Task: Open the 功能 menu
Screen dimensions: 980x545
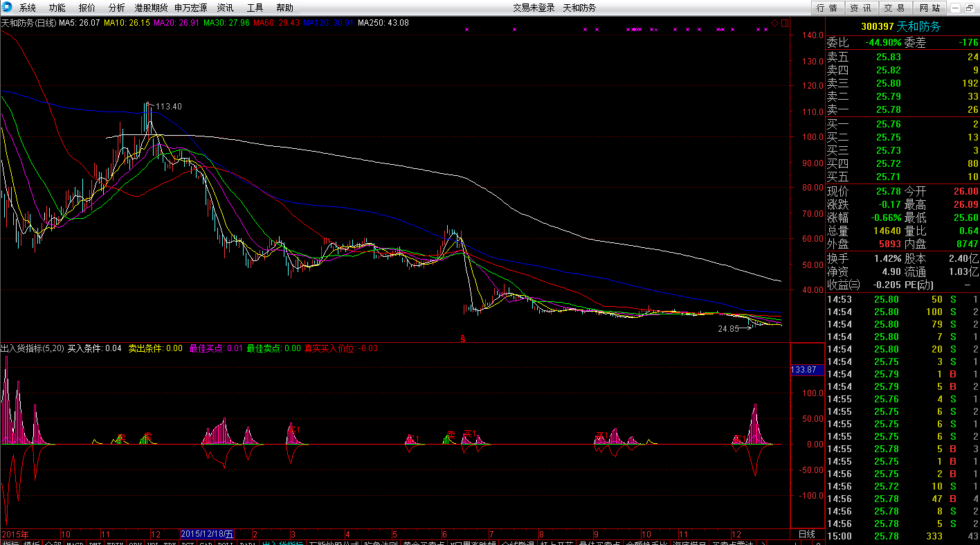Action: coord(57,8)
